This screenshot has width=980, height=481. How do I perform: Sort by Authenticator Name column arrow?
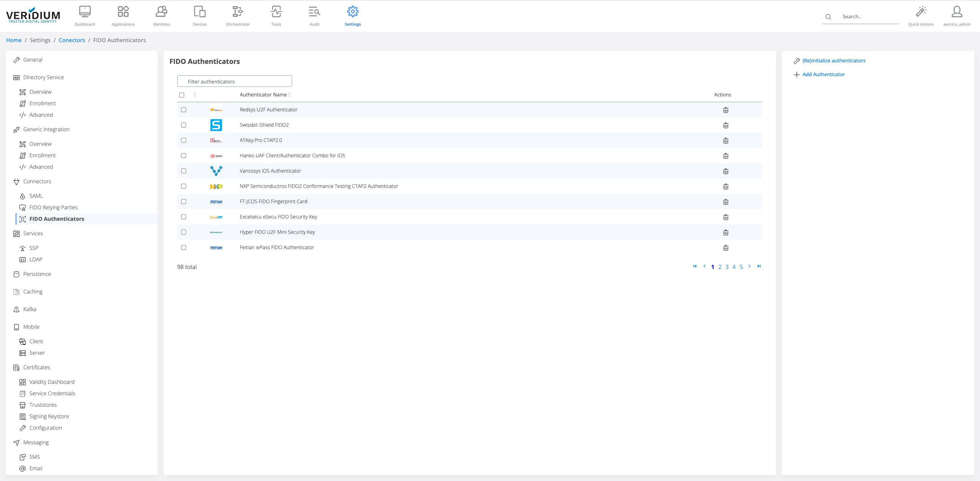[x=289, y=95]
